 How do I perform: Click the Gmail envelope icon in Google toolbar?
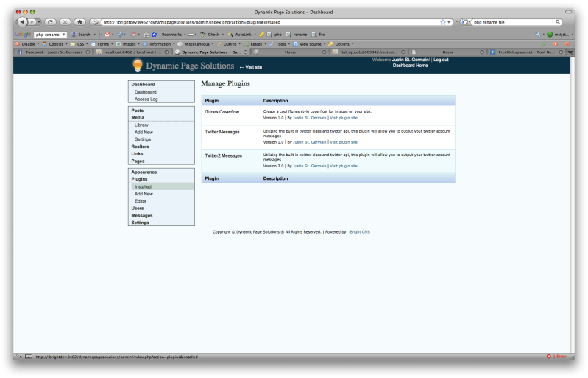(107, 35)
